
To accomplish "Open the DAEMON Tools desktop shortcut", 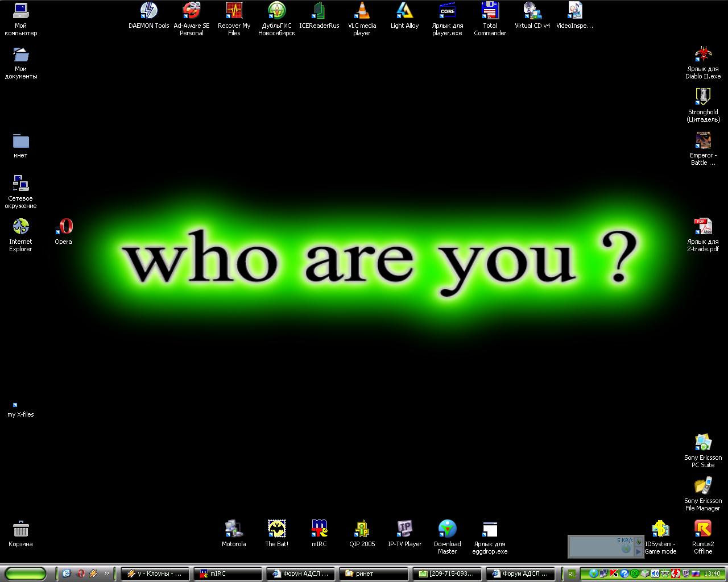I will coord(148,11).
